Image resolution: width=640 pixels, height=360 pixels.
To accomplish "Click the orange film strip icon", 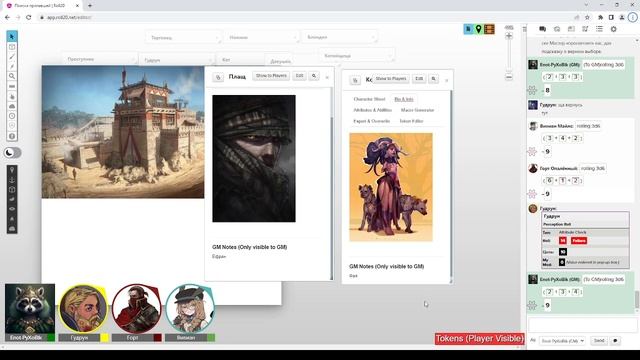I will [489, 29].
